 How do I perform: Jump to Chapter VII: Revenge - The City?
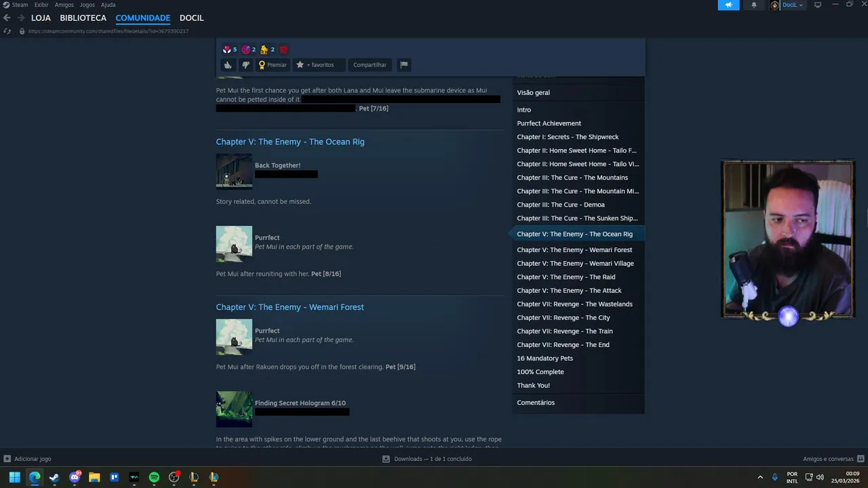tap(563, 318)
